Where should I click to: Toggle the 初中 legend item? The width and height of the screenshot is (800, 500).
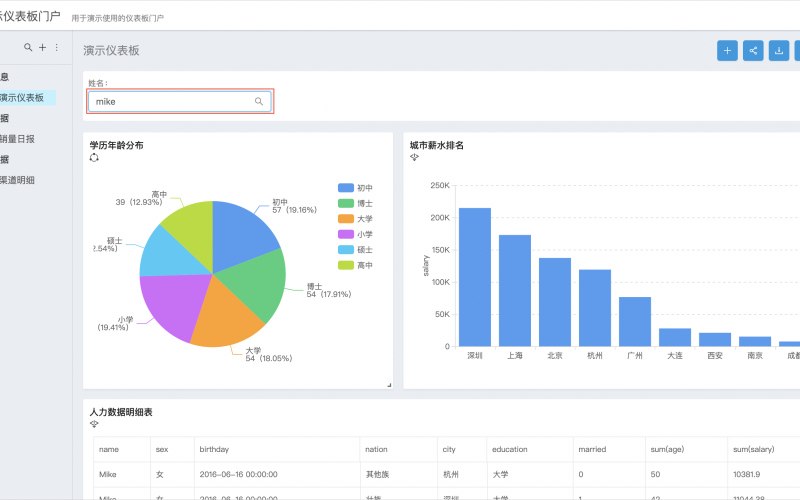(x=355, y=188)
